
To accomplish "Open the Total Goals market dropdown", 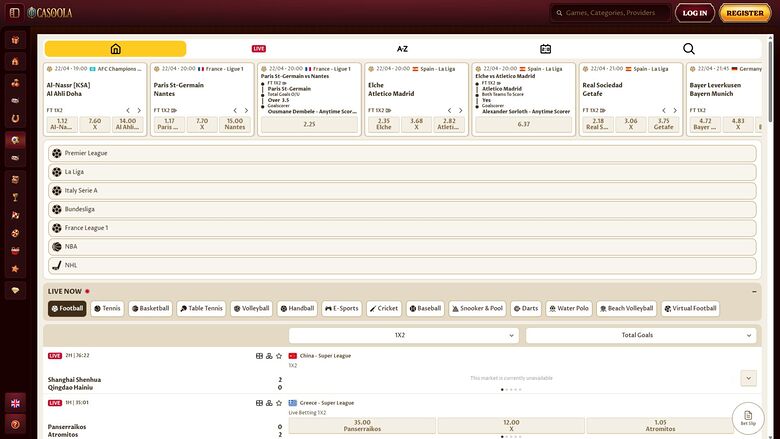I will point(641,335).
